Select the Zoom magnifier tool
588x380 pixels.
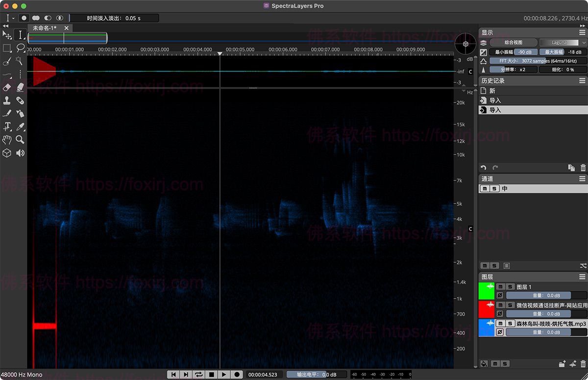click(x=20, y=140)
